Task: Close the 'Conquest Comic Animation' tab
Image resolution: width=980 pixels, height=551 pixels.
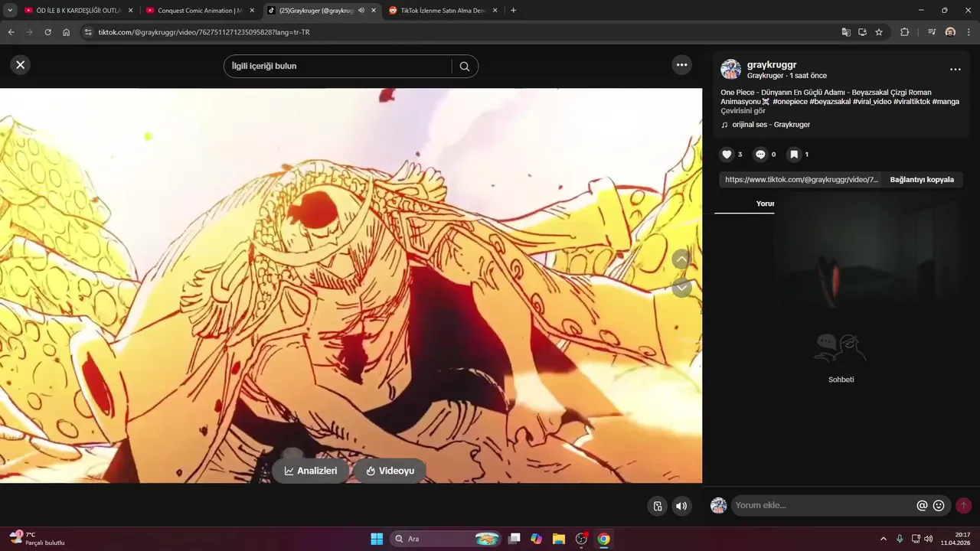Action: pyautogui.click(x=252, y=11)
